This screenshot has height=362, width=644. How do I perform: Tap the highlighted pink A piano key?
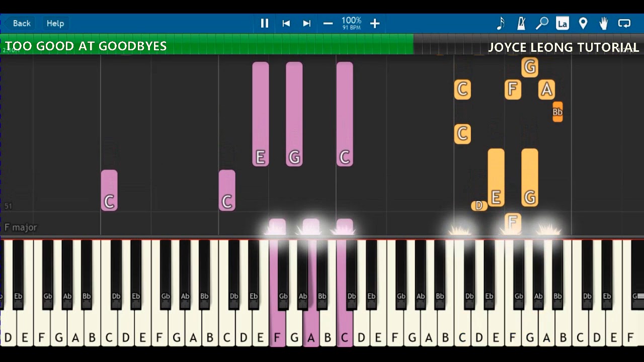pyautogui.click(x=311, y=327)
